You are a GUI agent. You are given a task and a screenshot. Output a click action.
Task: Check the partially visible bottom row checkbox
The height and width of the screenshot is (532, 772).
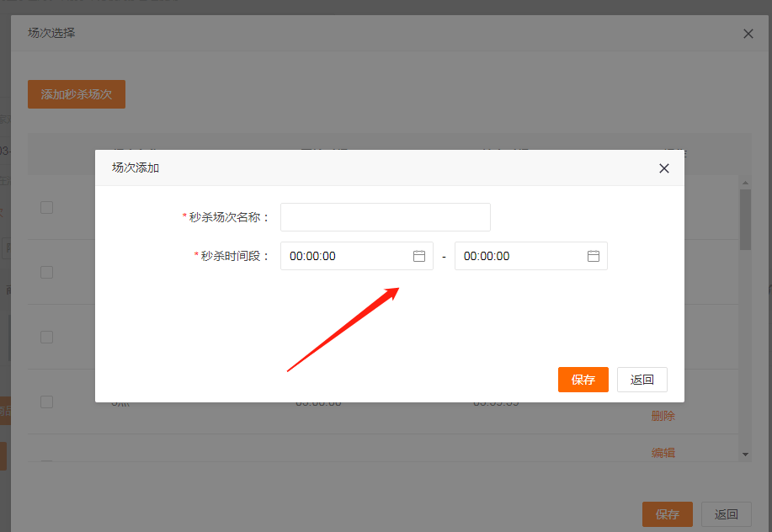[46, 464]
